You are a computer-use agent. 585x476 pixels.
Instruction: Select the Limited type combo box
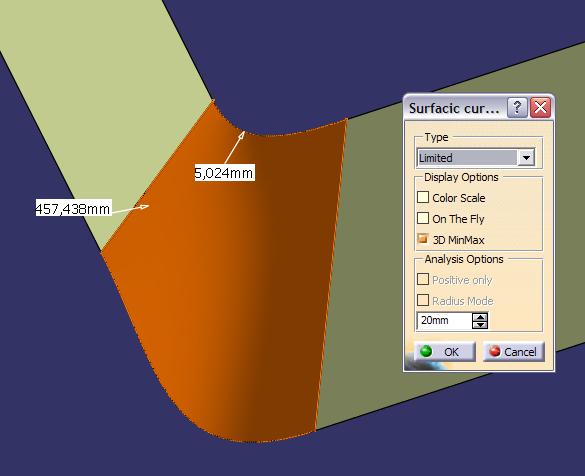pyautogui.click(x=476, y=157)
